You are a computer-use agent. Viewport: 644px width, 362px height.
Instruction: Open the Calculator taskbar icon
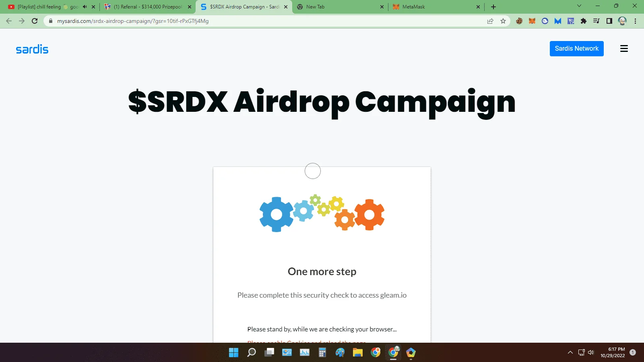[x=322, y=353]
